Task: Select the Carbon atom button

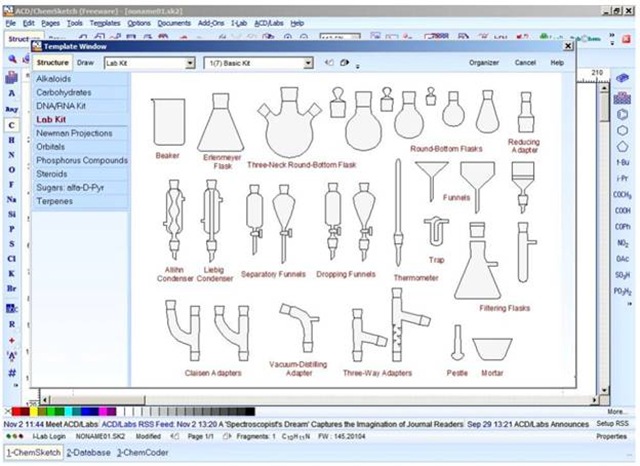Action: coord(11,125)
